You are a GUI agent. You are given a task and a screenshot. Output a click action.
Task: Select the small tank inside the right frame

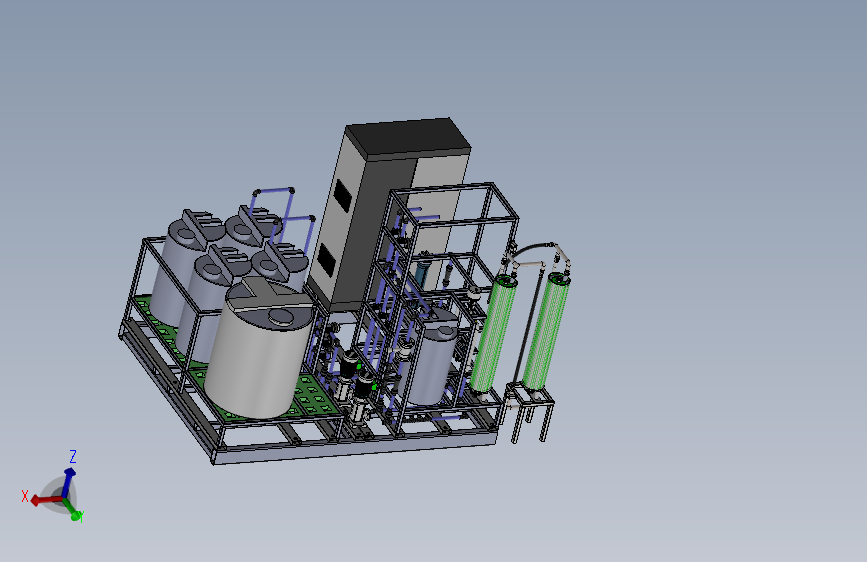pos(431,357)
